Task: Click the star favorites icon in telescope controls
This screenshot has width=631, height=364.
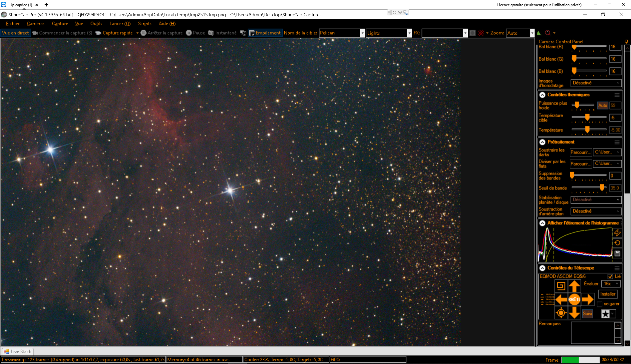Action: pos(605,314)
